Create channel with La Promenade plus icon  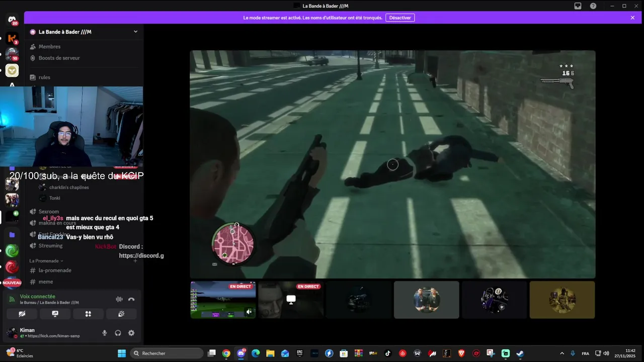(x=135, y=261)
